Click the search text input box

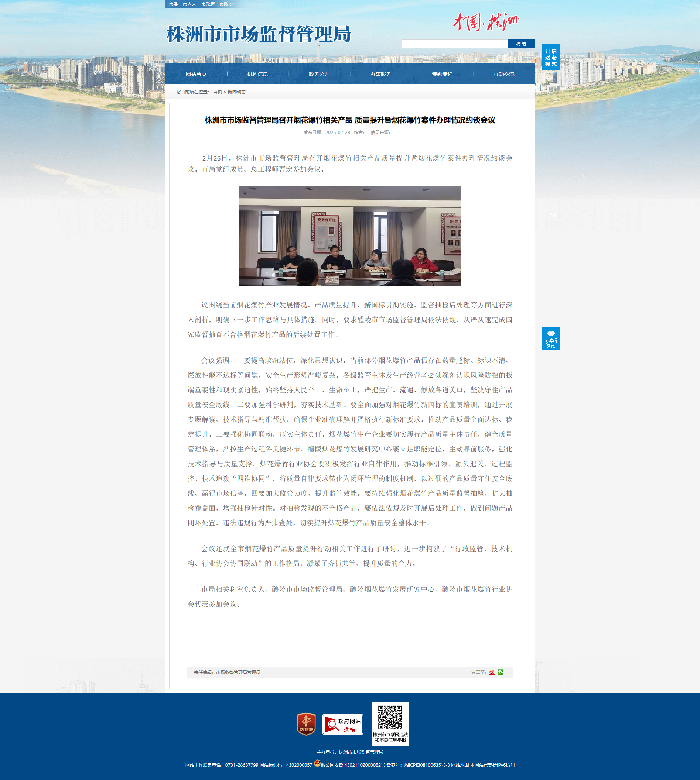click(455, 44)
